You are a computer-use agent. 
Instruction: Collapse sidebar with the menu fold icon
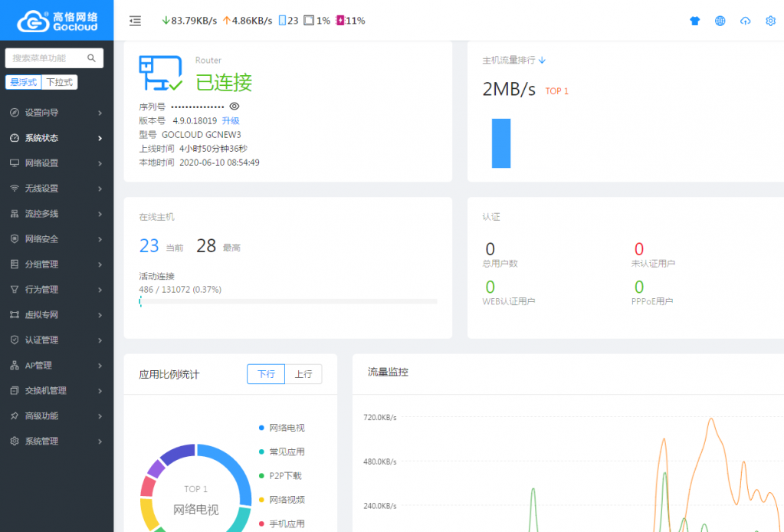pos(135,21)
